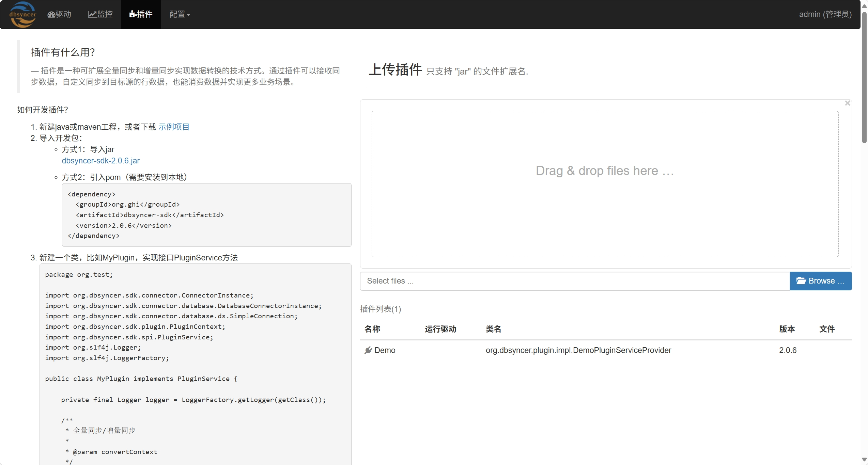Click the chart icon beside 监控

(x=92, y=14)
